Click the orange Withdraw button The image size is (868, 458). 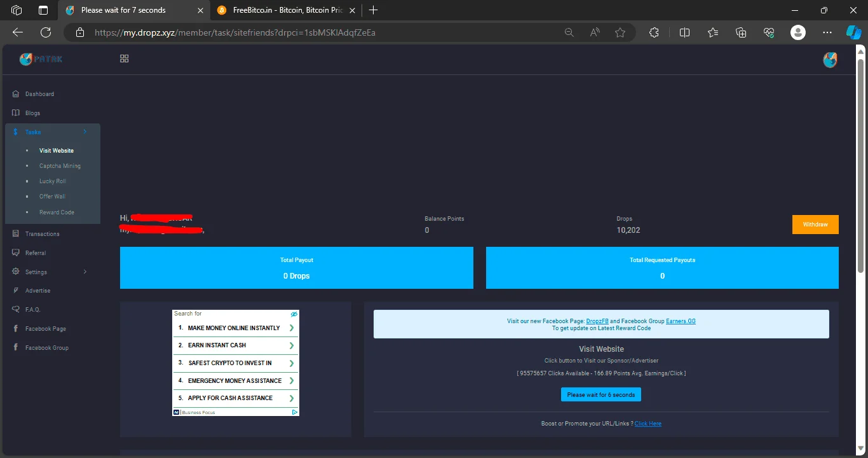[815, 225]
